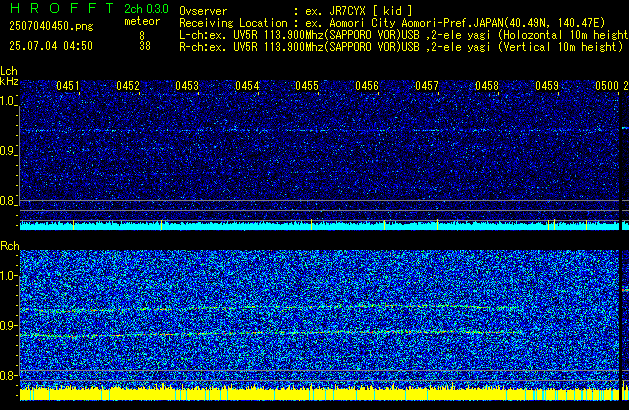Click the version label 2ch 0.3.0
This screenshot has width=629, height=410.
tap(146, 9)
